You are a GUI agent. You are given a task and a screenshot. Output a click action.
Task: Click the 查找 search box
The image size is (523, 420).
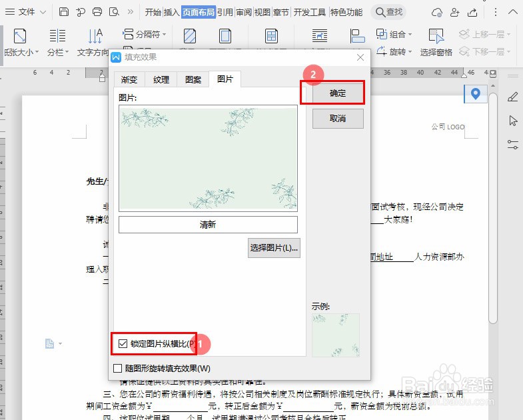(389, 13)
